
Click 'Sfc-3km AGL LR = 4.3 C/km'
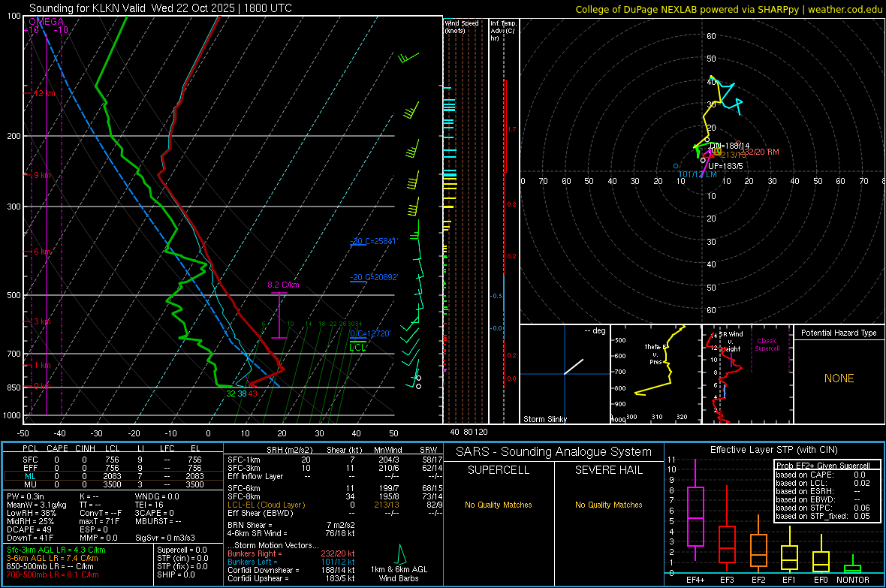click(56, 550)
